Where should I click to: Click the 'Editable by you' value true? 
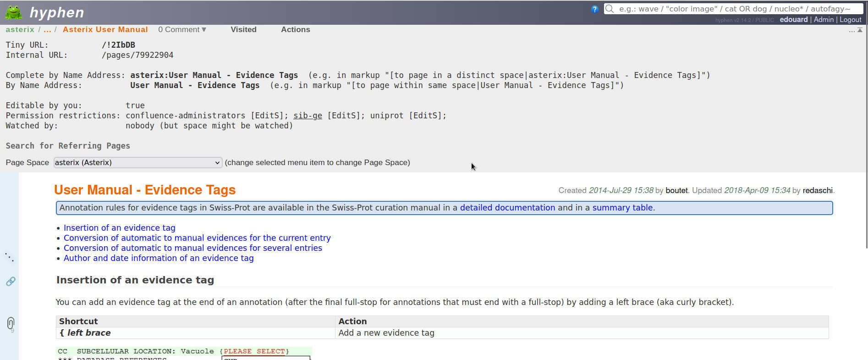point(135,105)
